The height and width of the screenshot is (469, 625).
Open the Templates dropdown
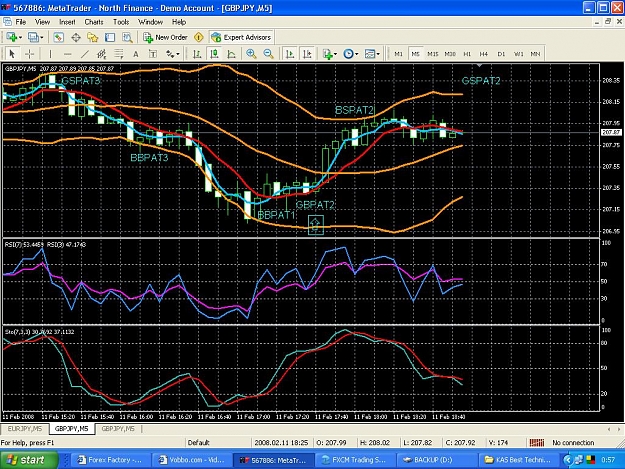372,54
